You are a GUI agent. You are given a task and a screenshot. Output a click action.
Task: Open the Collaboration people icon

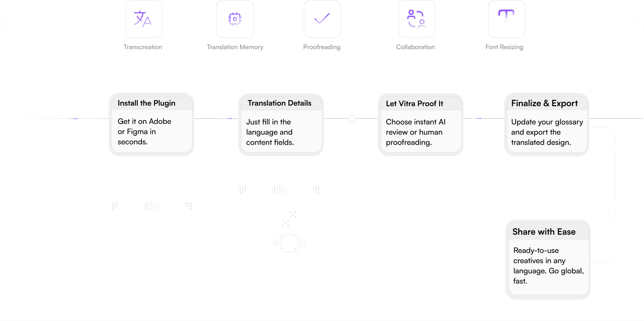tap(417, 19)
